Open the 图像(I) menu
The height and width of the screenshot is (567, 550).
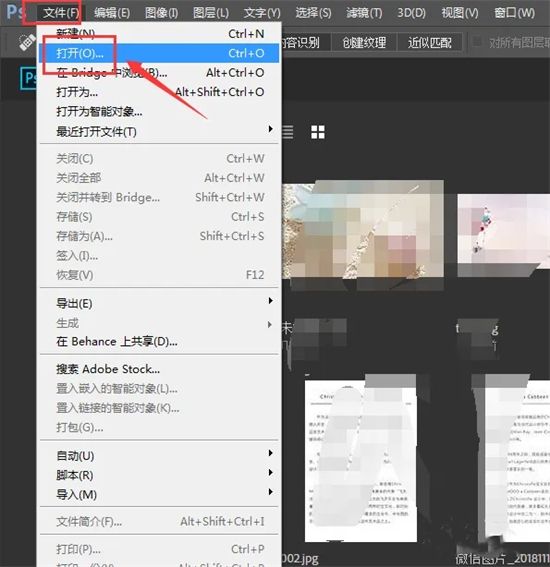coord(161,13)
